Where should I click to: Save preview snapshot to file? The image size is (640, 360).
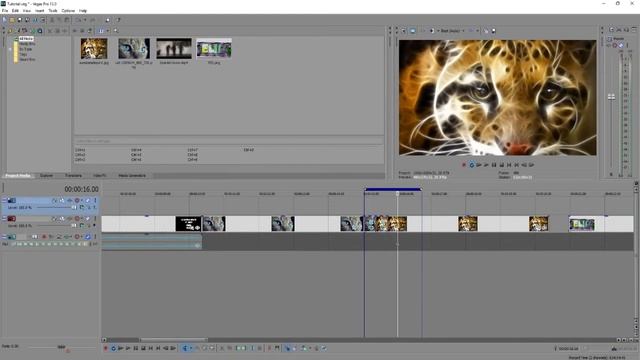point(493,31)
